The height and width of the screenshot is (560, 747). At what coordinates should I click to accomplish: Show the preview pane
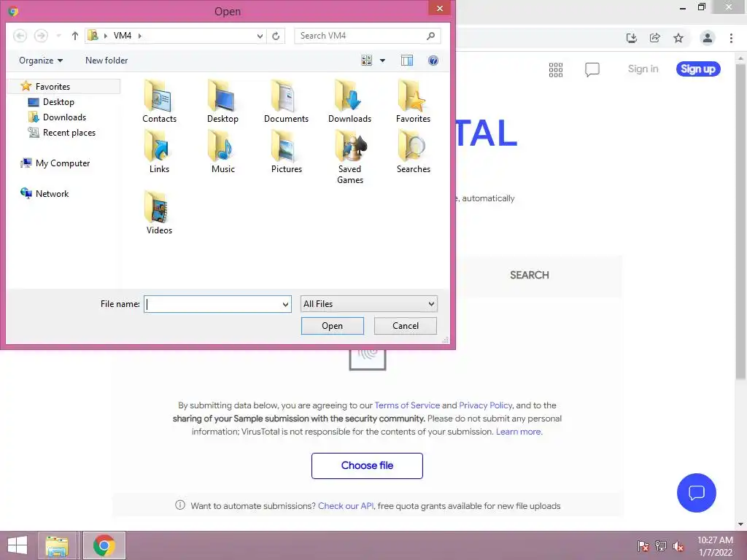(x=407, y=61)
